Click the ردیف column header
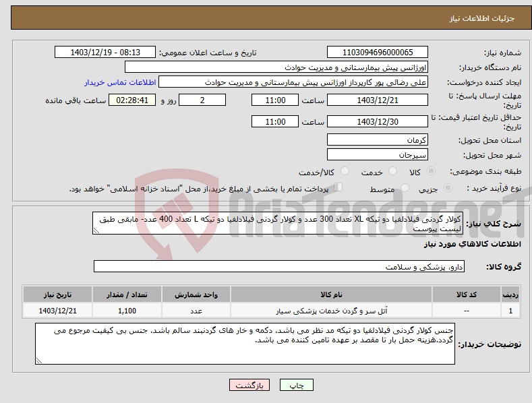Screen dimensions: 532x403 coord(510,294)
